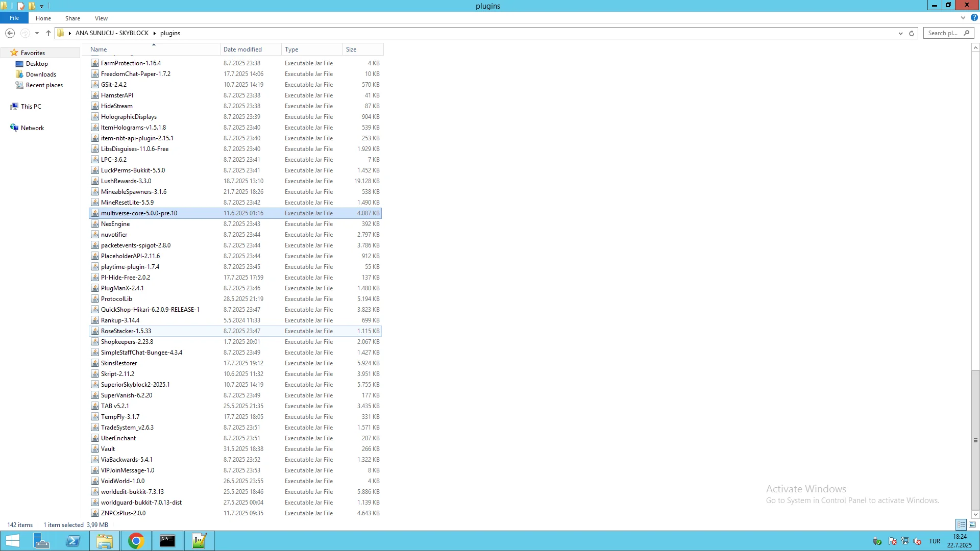980x551 pixels.
Task: Click the jar icon beside worldedit-bukkit-7.3.13
Action: (x=95, y=492)
